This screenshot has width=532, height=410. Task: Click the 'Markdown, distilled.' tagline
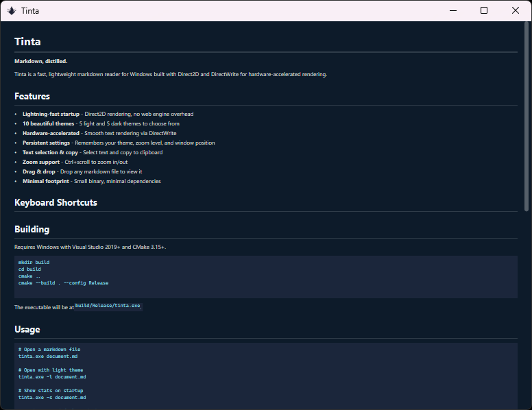point(40,61)
